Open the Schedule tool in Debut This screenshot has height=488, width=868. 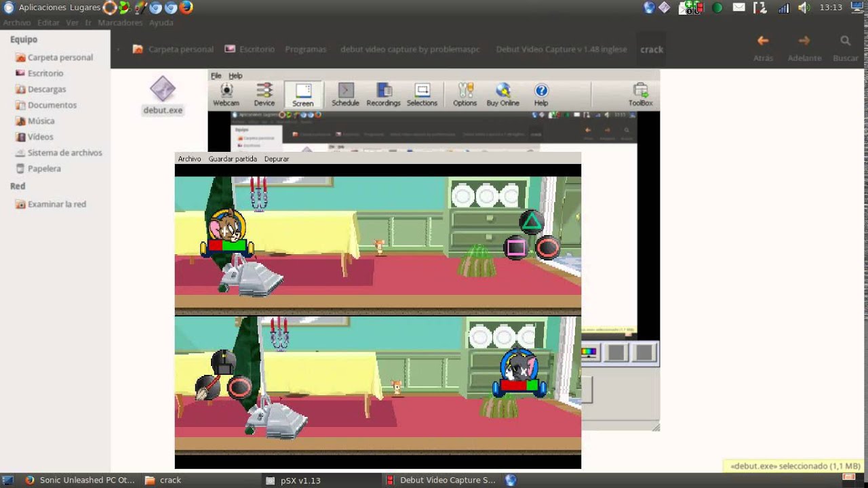pyautogui.click(x=345, y=95)
